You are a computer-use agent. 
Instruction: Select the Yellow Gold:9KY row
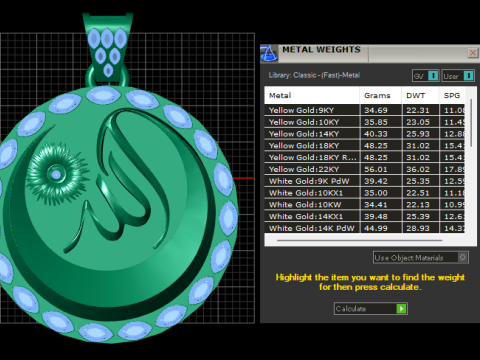tap(365, 110)
